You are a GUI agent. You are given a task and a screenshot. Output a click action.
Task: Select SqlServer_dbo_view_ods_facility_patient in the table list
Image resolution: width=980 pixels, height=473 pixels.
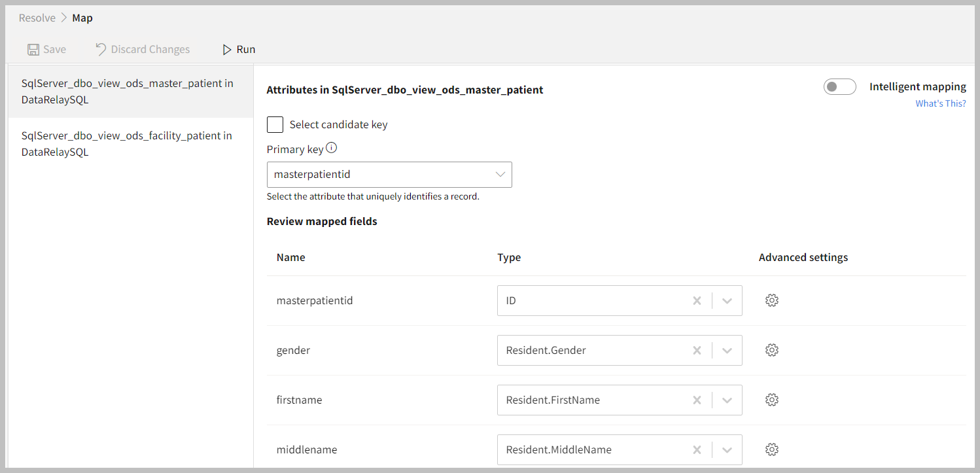click(128, 144)
